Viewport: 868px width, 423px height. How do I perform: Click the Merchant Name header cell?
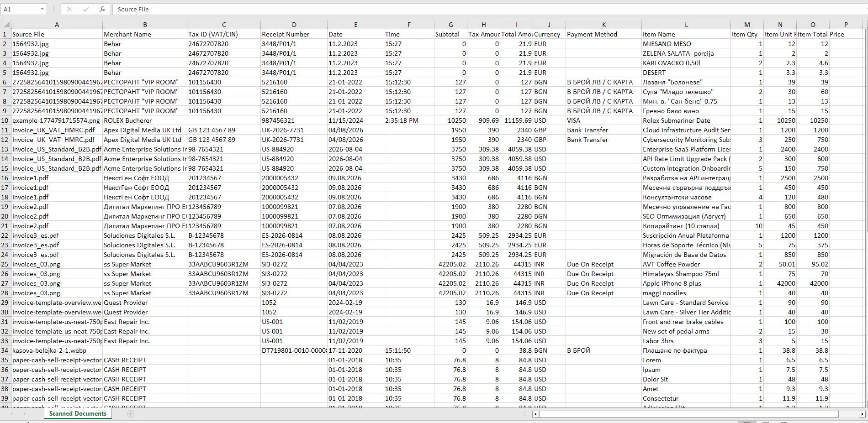coord(145,34)
